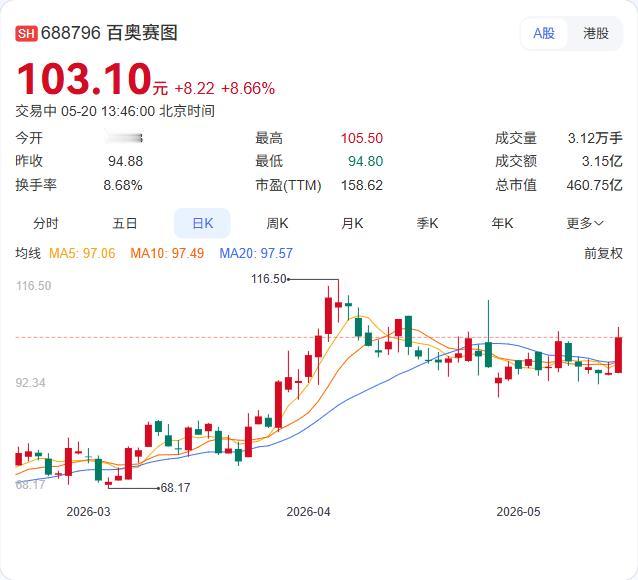Click the 最低 value 94.80
The image size is (638, 580).
pyautogui.click(x=365, y=161)
